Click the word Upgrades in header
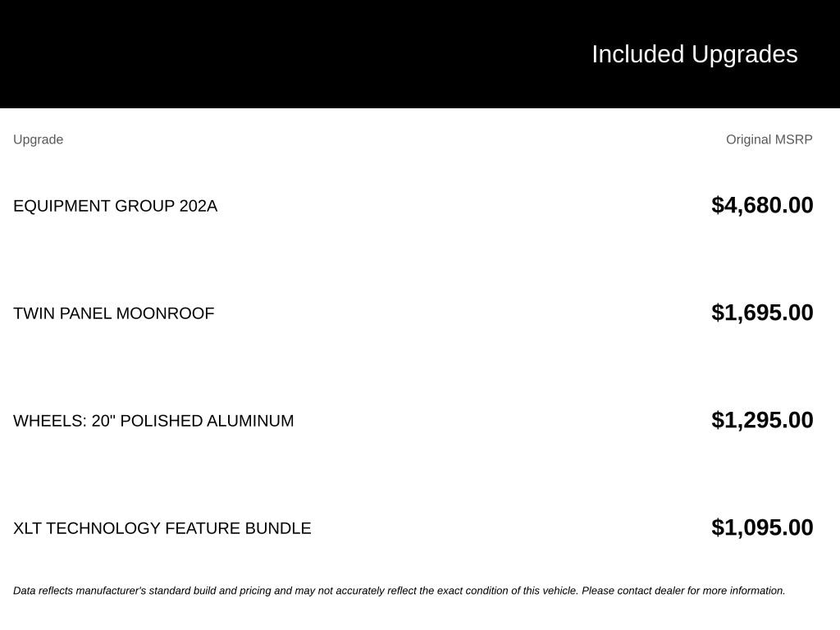Image resolution: width=840 pixels, height=630 pixels. (744, 55)
